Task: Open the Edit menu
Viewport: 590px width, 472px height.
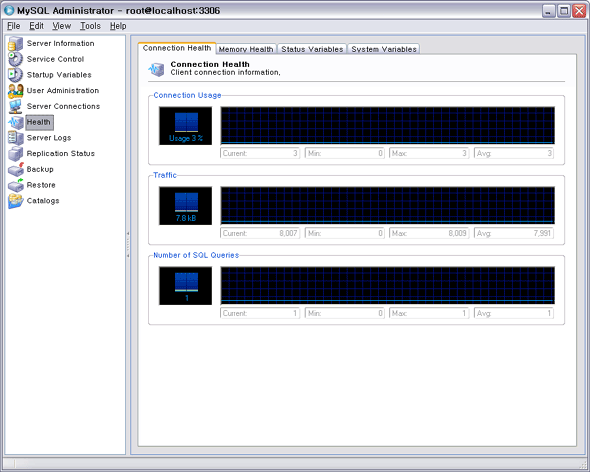Action: (36, 26)
